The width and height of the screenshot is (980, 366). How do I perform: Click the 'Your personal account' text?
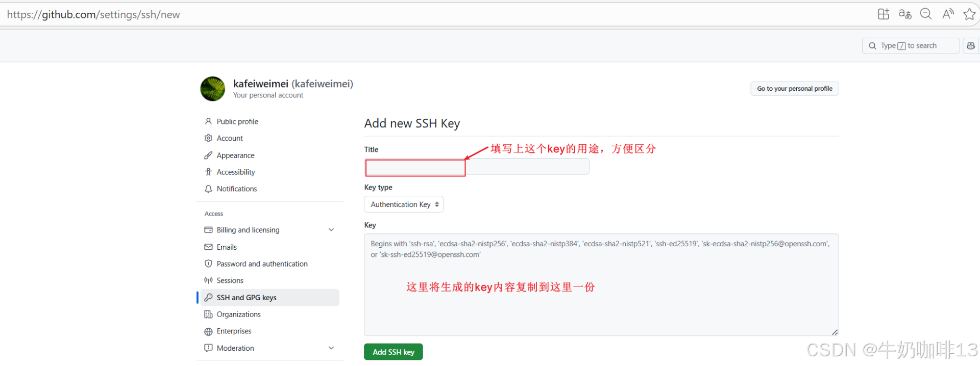pyautogui.click(x=268, y=95)
